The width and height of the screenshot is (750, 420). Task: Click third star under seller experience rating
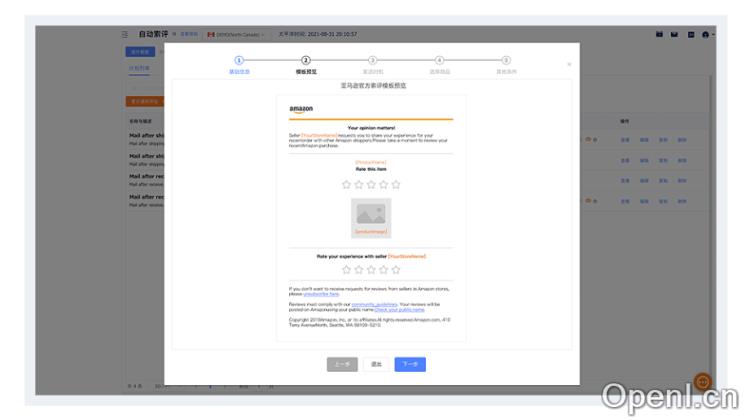click(x=371, y=270)
